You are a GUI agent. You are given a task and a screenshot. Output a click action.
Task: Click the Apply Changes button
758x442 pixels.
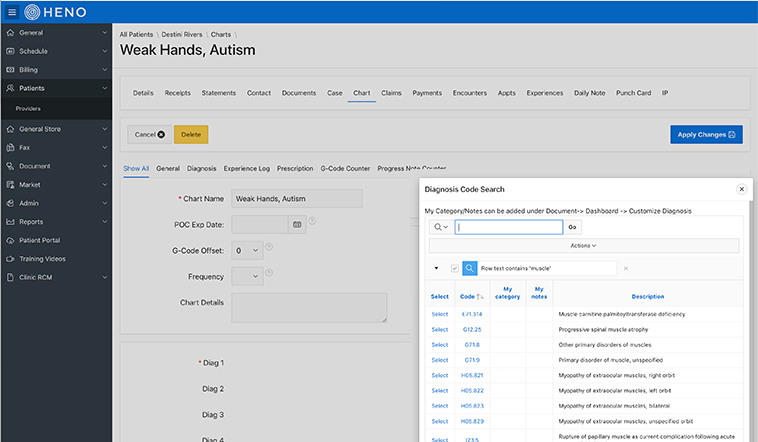706,134
